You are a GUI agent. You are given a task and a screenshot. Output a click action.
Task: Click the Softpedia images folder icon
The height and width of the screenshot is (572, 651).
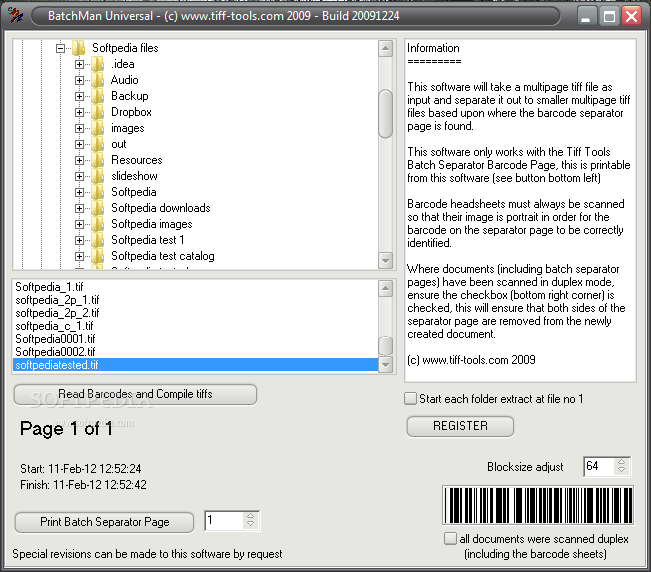point(97,224)
